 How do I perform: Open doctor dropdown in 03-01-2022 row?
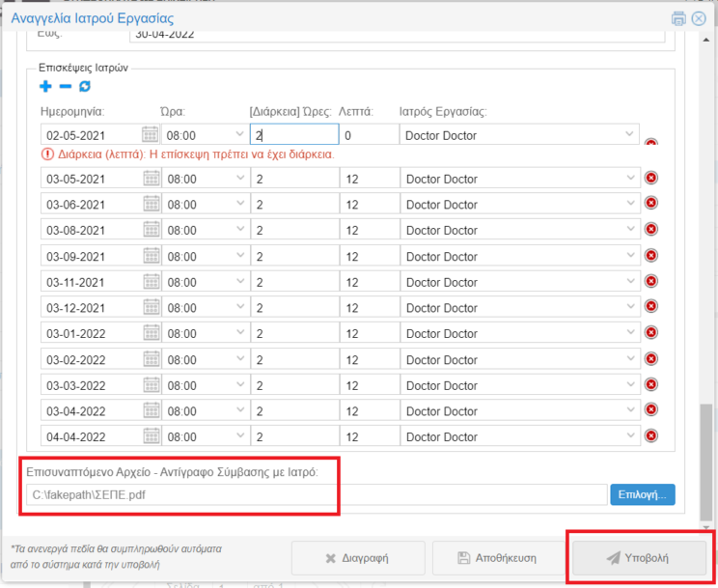click(630, 333)
